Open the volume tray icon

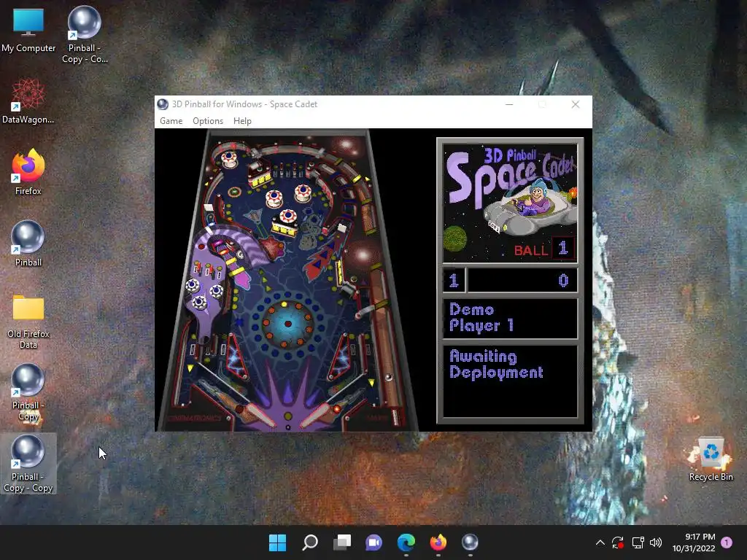click(656, 542)
